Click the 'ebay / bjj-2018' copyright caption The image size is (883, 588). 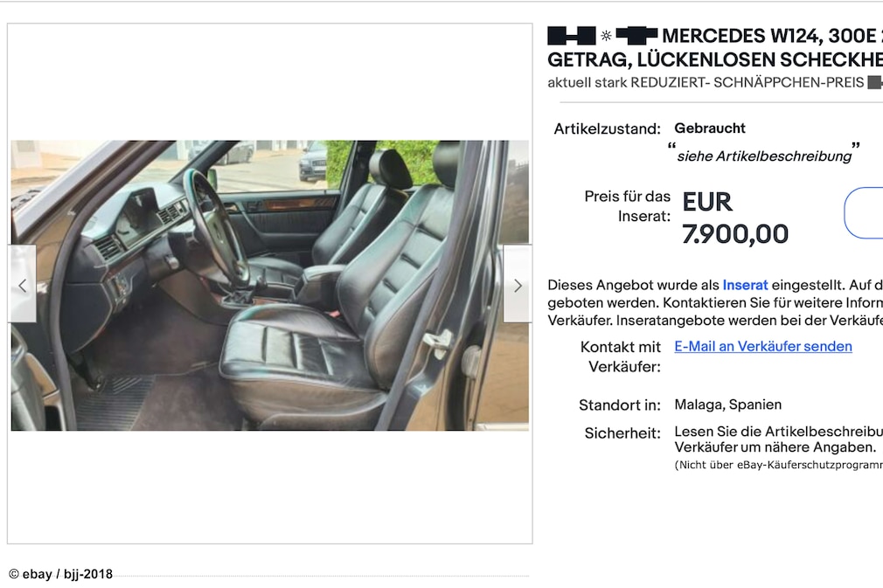pyautogui.click(x=61, y=574)
